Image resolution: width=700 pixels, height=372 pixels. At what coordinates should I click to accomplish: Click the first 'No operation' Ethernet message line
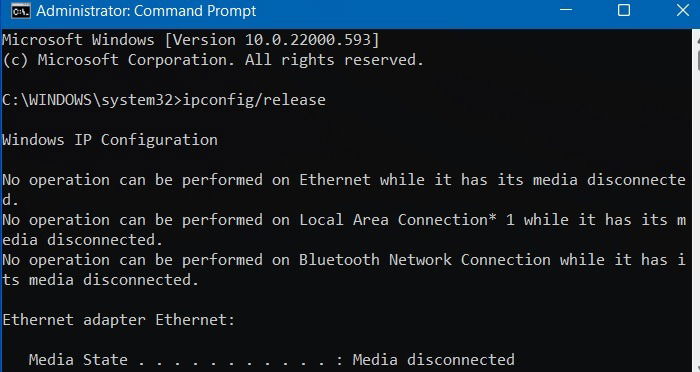point(344,180)
